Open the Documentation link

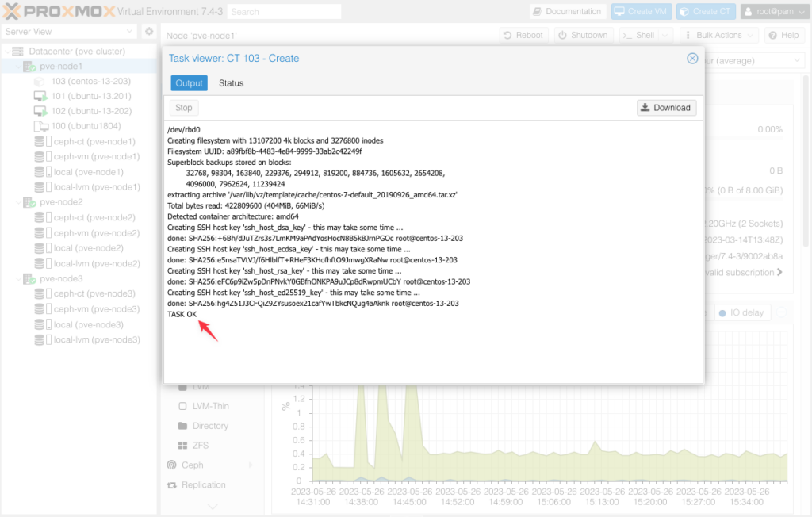pyautogui.click(x=567, y=11)
